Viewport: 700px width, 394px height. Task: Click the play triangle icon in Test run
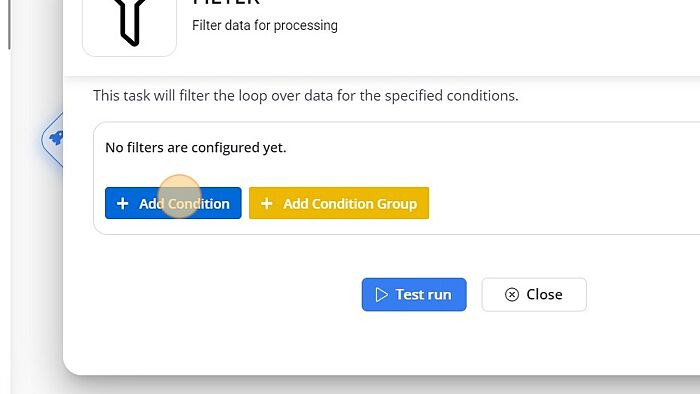click(x=381, y=294)
